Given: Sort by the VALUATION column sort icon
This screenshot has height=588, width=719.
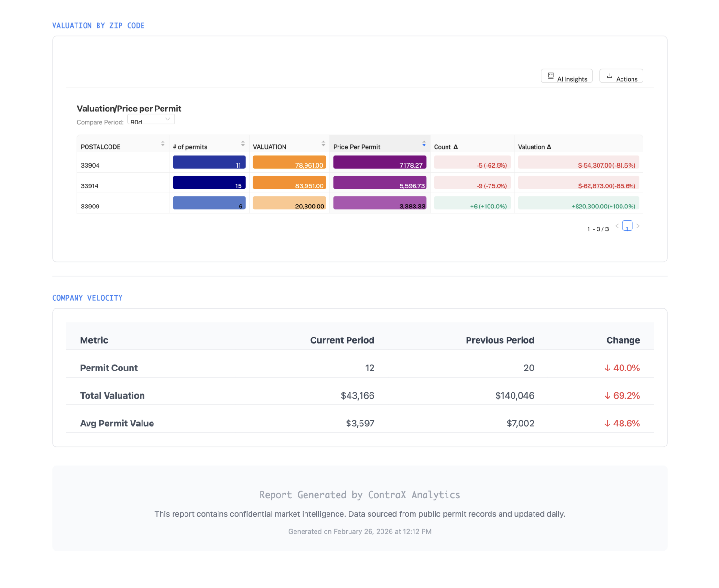Looking at the screenshot, I should pyautogui.click(x=323, y=143).
